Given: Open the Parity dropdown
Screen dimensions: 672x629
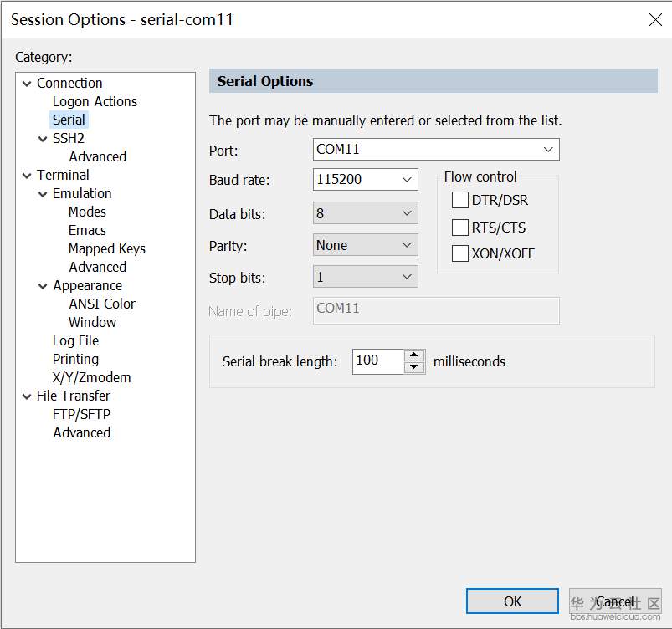Looking at the screenshot, I should pyautogui.click(x=407, y=245).
